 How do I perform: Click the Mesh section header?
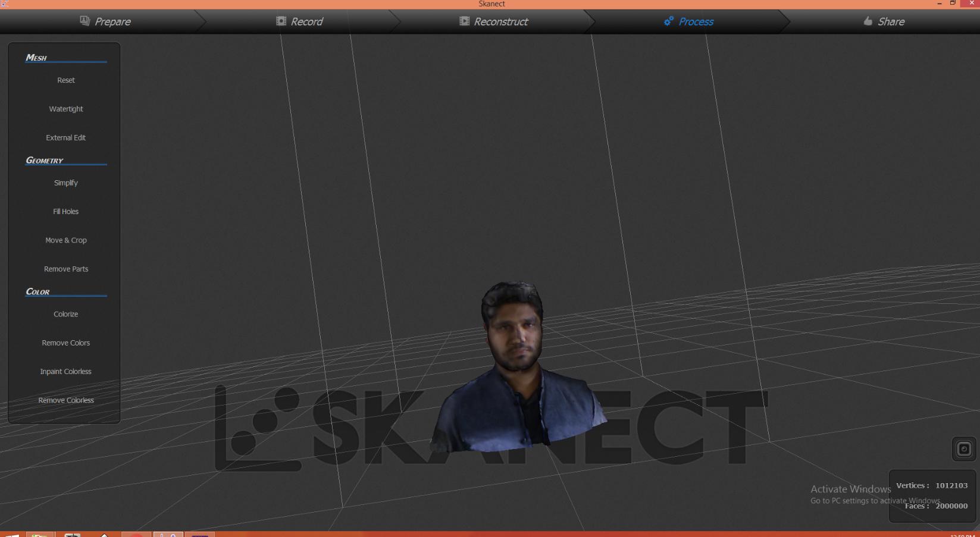click(x=36, y=58)
